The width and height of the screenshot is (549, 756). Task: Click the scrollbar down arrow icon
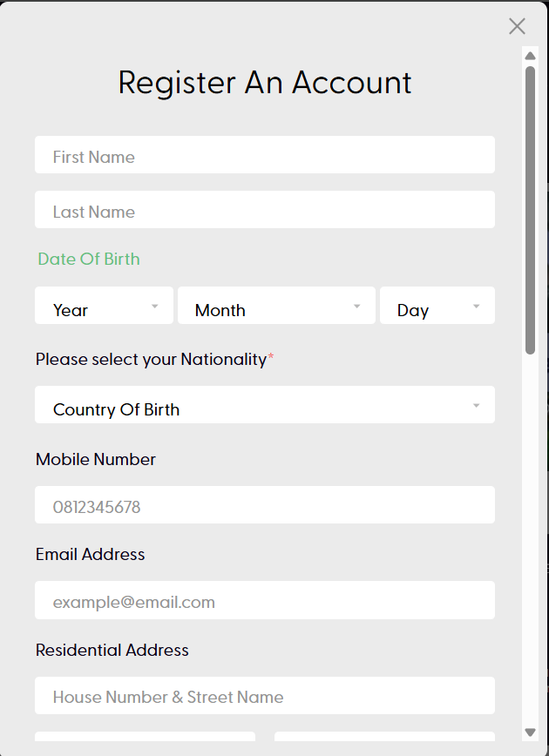[531, 732]
